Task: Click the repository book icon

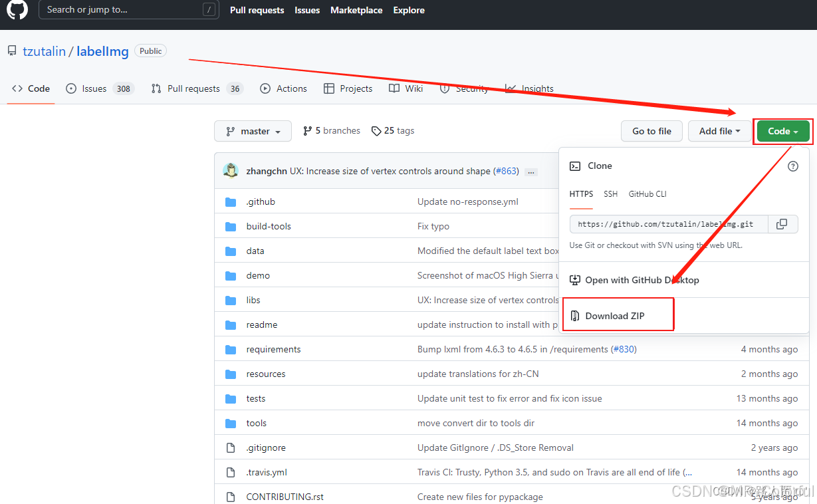Action: [x=12, y=51]
